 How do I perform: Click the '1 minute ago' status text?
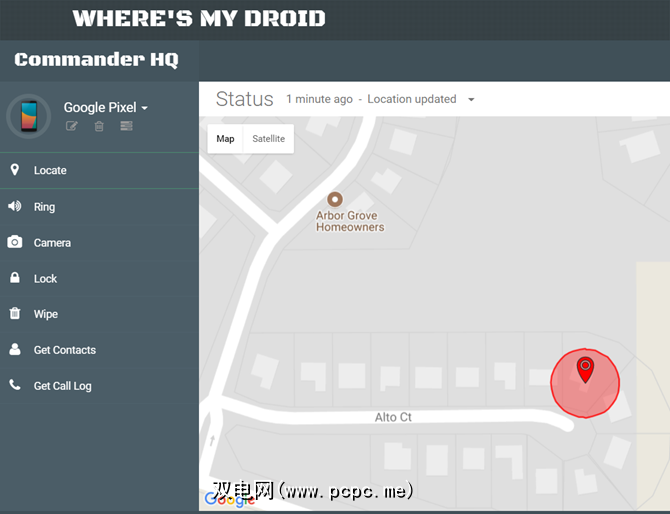tap(319, 99)
